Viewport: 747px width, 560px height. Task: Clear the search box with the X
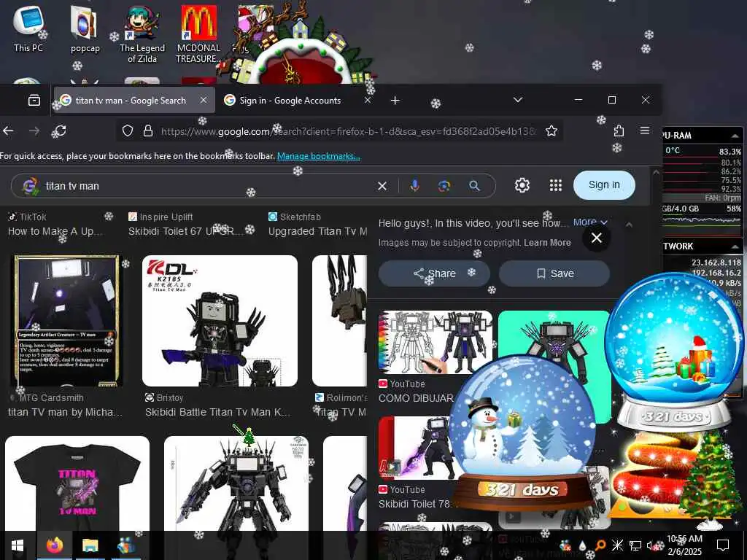[x=382, y=186]
